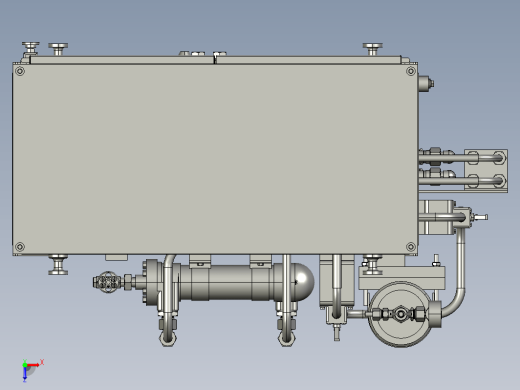Select the round filter housing at lower right
Viewport: 520px width, 390px height.
coord(400,314)
